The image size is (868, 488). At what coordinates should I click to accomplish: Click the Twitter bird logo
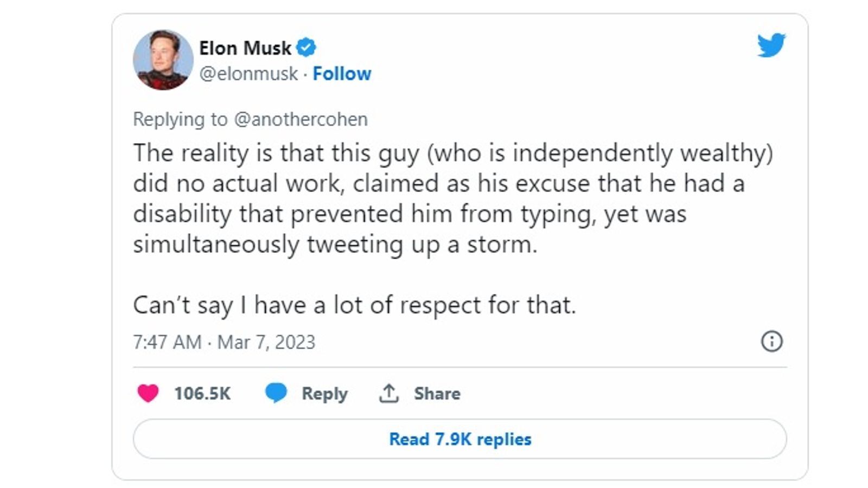coord(771,45)
